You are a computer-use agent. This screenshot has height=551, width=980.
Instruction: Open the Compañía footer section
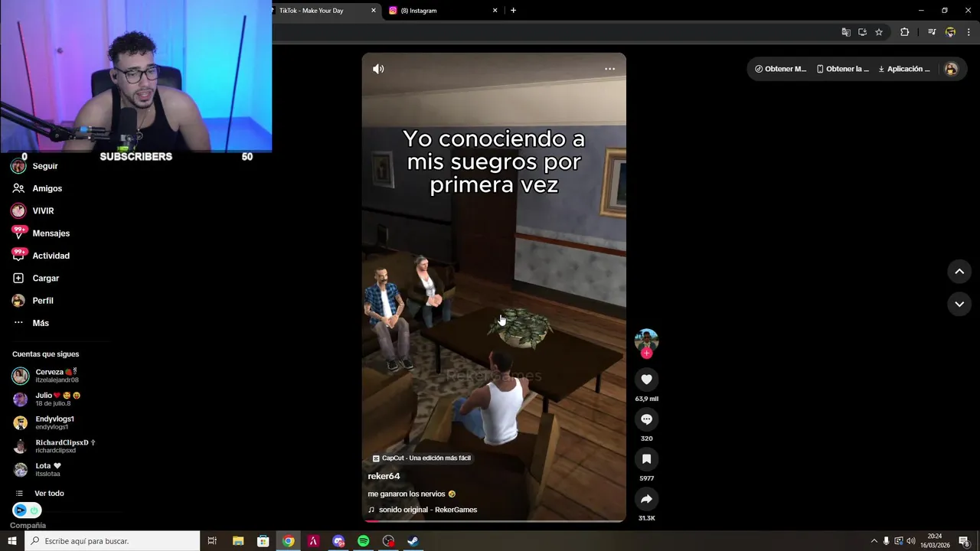[x=28, y=526]
